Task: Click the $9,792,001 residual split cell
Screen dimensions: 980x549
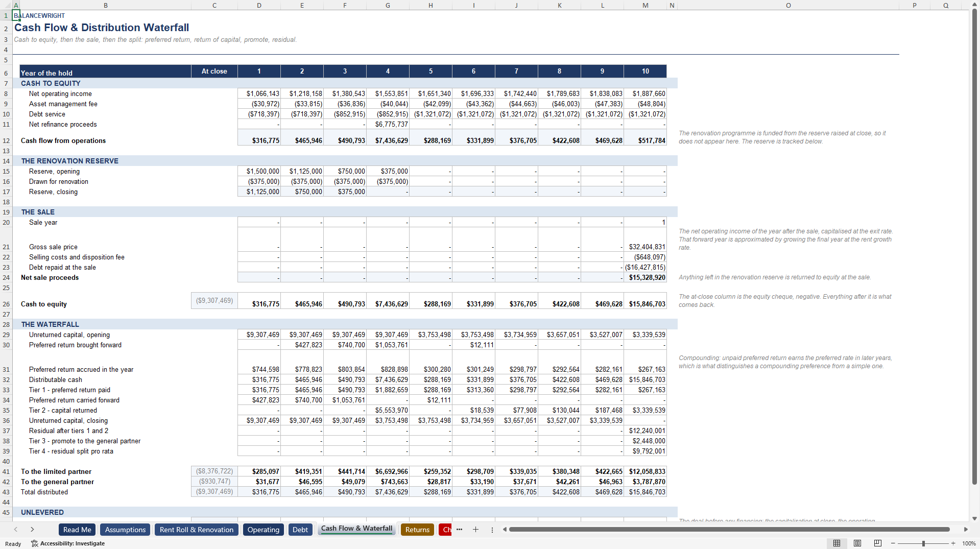Action: tap(645, 451)
